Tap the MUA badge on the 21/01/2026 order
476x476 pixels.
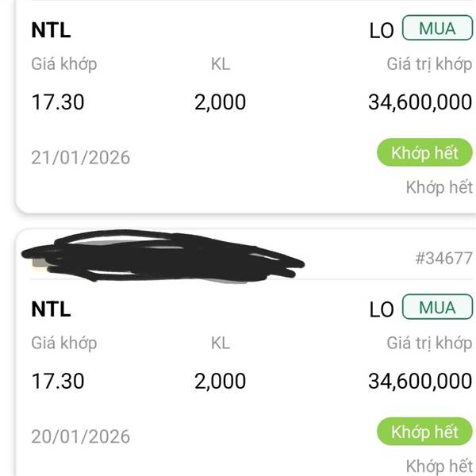[x=437, y=29]
